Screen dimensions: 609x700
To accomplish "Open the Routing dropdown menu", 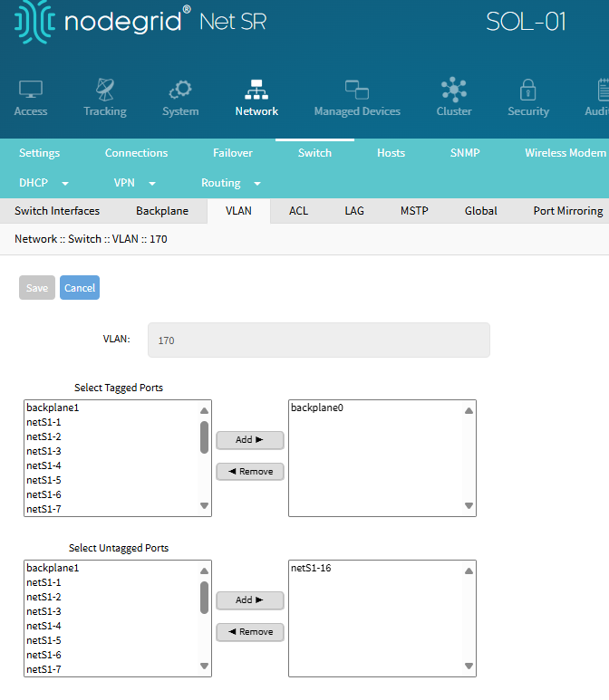I will (x=230, y=183).
